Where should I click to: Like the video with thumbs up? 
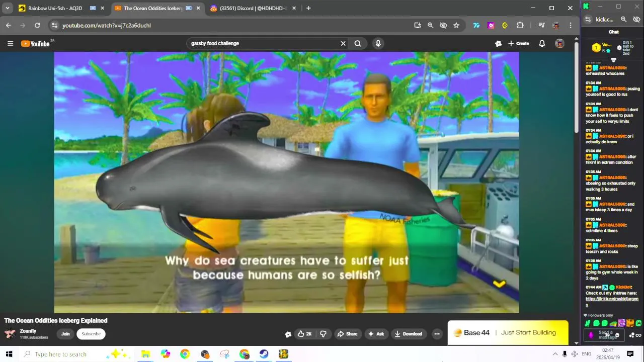point(304,334)
